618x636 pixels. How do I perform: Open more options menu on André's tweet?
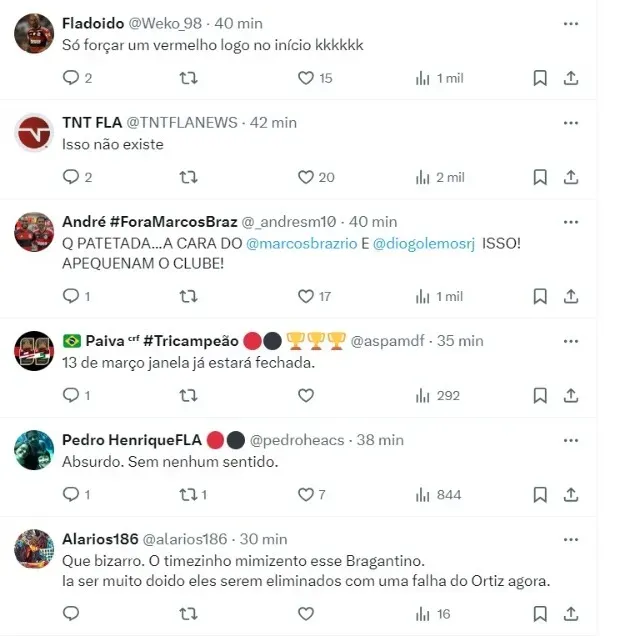point(571,222)
